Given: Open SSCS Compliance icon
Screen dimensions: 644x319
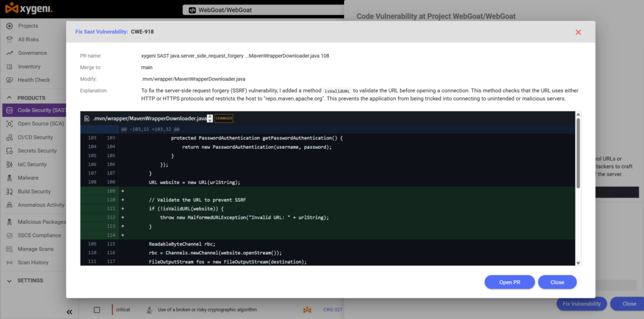Looking at the screenshot, I should [9, 235].
